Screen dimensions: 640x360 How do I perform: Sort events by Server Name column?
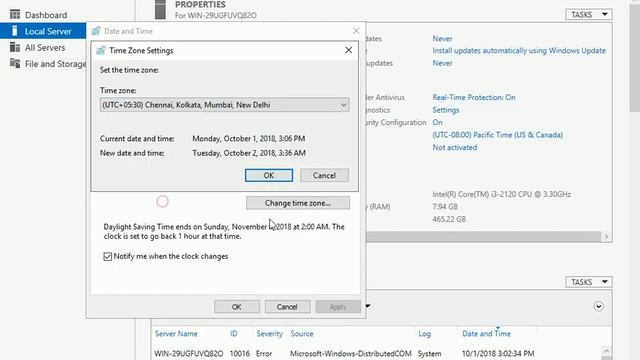click(176, 333)
